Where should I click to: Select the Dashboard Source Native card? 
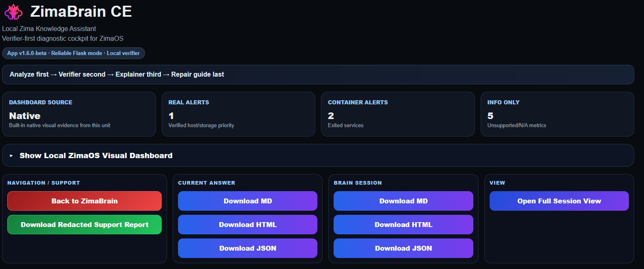click(x=79, y=114)
